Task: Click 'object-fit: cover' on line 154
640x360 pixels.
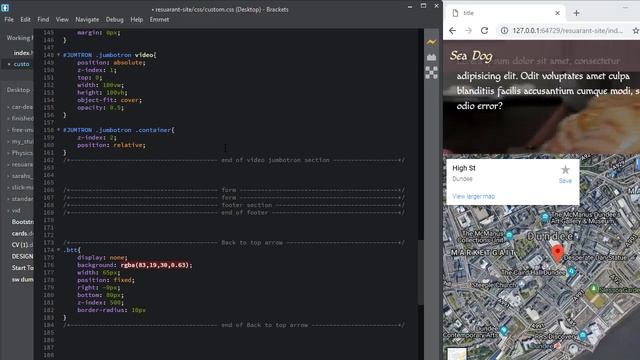Action: pos(109,100)
